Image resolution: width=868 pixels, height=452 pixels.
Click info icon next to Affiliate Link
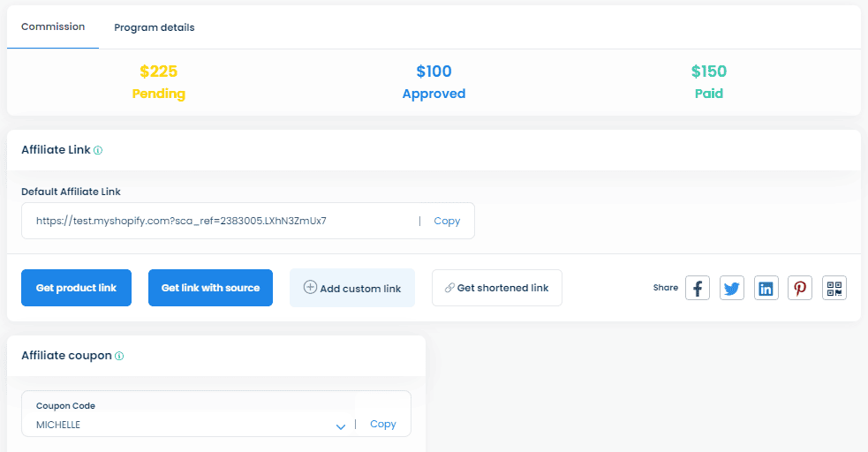pos(98,150)
